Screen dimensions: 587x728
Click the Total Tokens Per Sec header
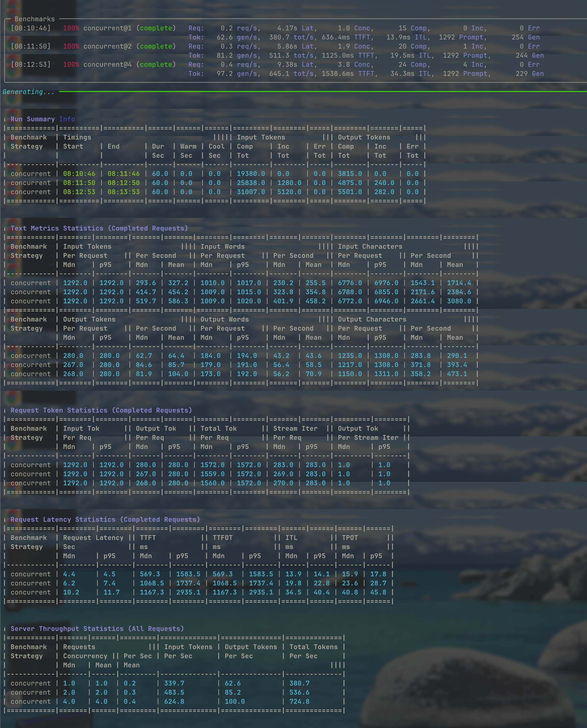click(x=313, y=651)
